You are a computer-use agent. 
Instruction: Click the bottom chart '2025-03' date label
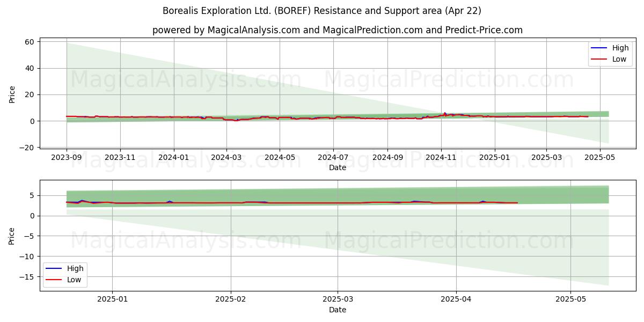pyautogui.click(x=337, y=300)
